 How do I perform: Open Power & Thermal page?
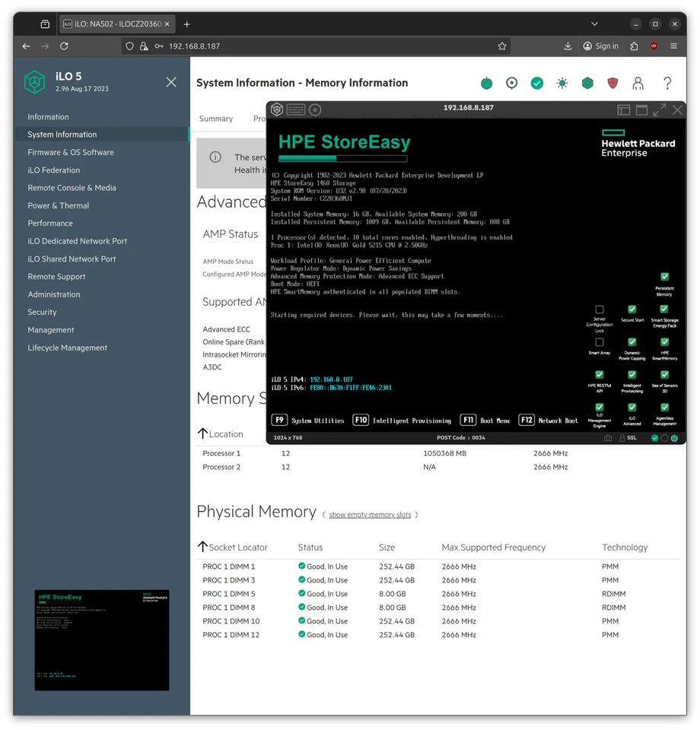point(59,205)
